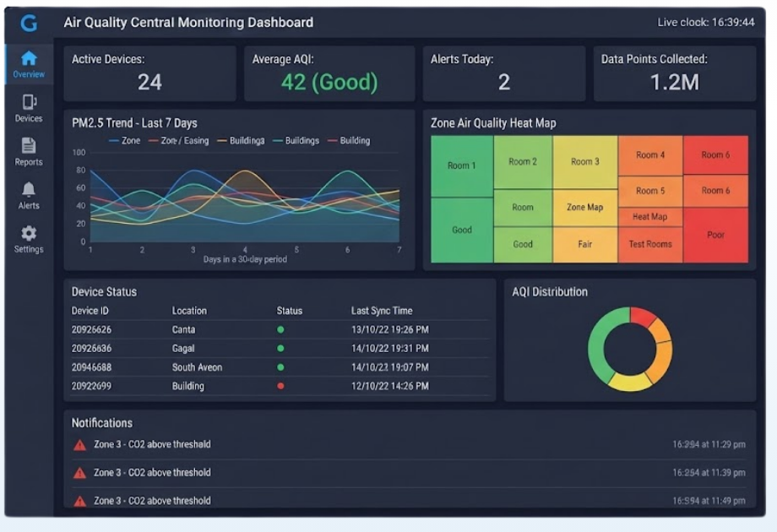The height and width of the screenshot is (532, 777).
Task: Open the Reports document icon
Action: click(x=29, y=145)
